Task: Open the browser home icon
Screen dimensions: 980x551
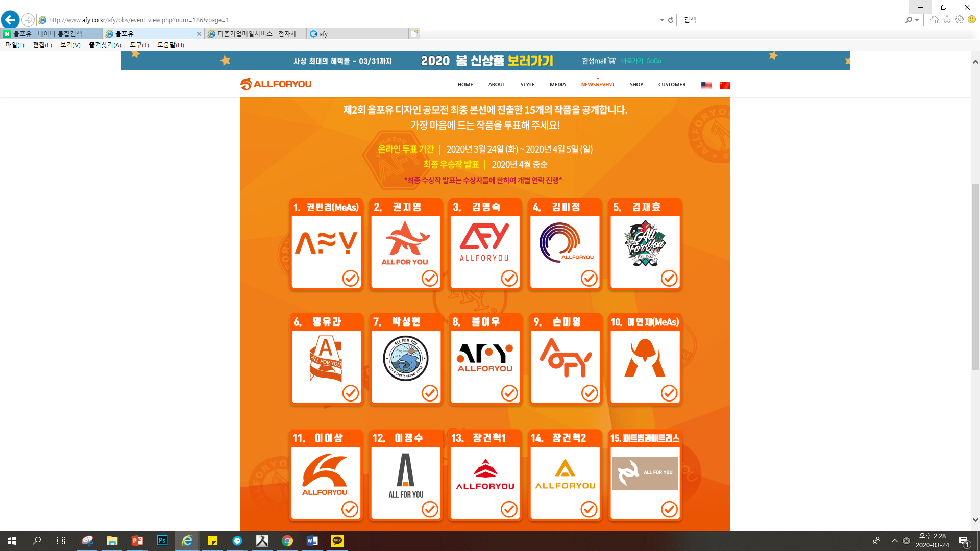Action: click(x=935, y=20)
